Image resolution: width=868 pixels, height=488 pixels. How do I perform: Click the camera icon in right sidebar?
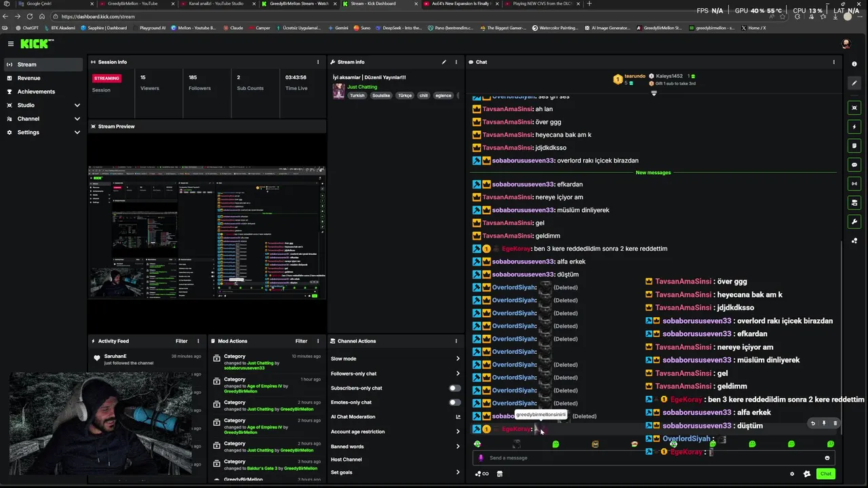tap(854, 203)
